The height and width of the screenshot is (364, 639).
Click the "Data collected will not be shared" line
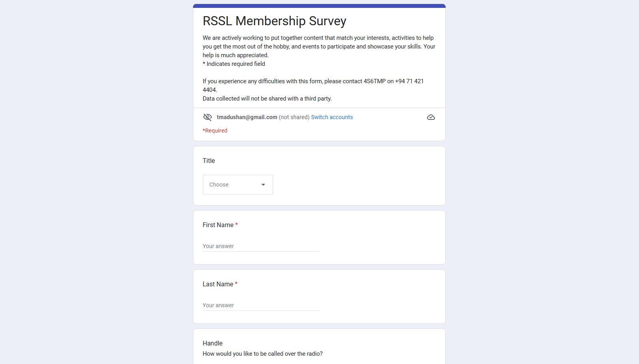point(267,99)
